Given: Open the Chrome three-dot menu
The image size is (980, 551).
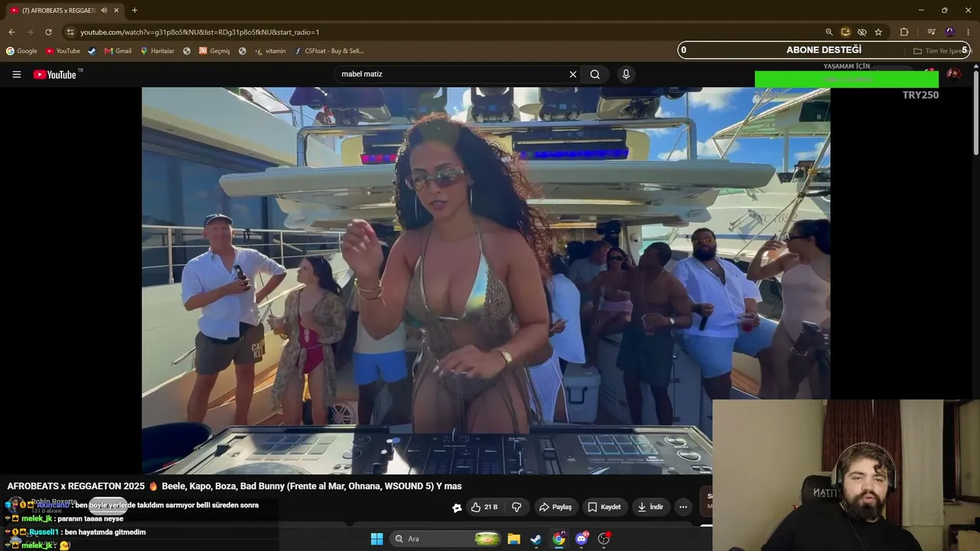Looking at the screenshot, I should [x=969, y=32].
